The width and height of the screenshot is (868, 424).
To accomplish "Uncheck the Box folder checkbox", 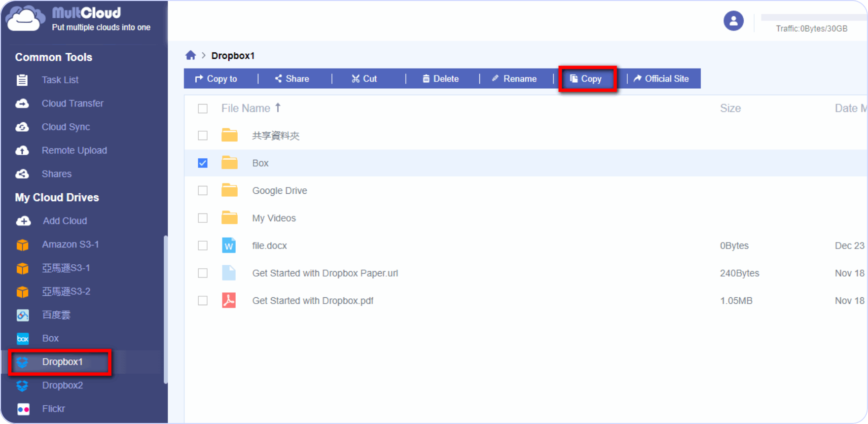I will click(203, 163).
